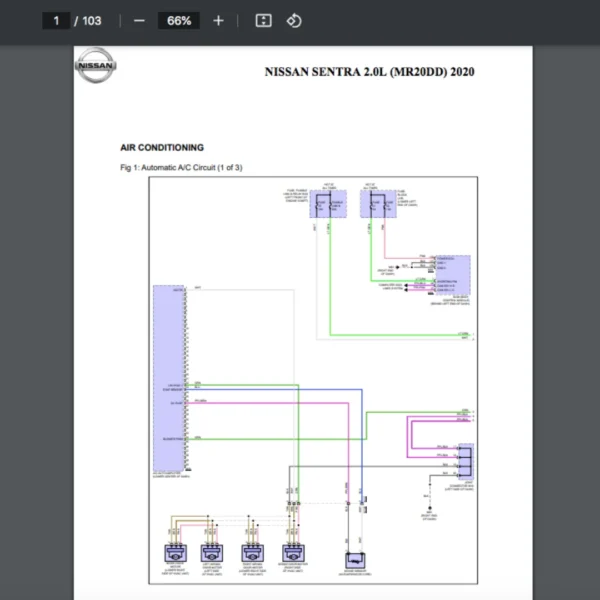600x600 pixels.
Task: Click the AIR CONDITIONING section heading
Action: point(162,147)
